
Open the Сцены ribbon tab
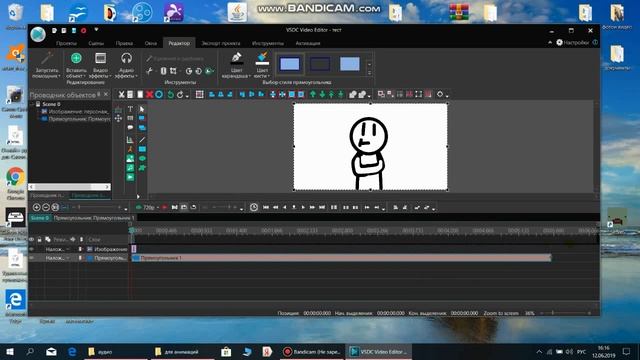tap(96, 43)
